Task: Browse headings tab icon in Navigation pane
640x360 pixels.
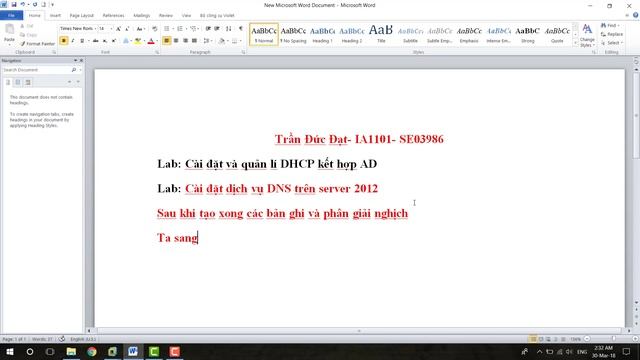Action: 8,82
